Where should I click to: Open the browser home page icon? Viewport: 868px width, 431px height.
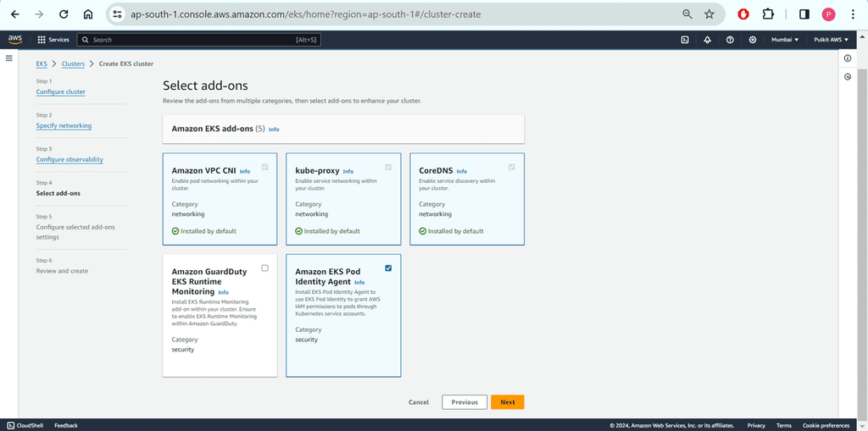[88, 14]
